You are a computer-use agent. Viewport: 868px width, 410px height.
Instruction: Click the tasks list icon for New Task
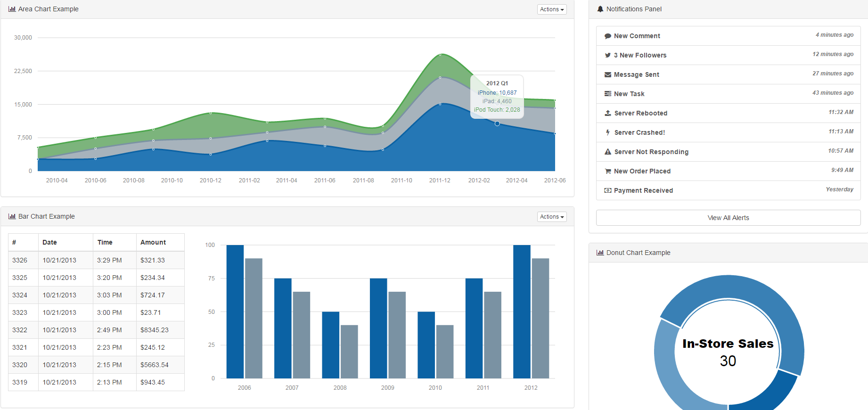(x=608, y=94)
